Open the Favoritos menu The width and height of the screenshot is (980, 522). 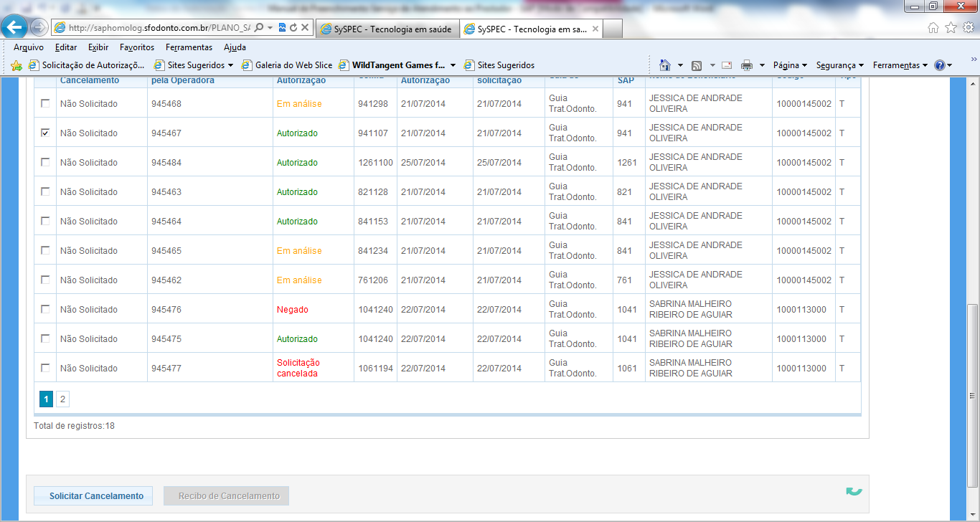137,47
